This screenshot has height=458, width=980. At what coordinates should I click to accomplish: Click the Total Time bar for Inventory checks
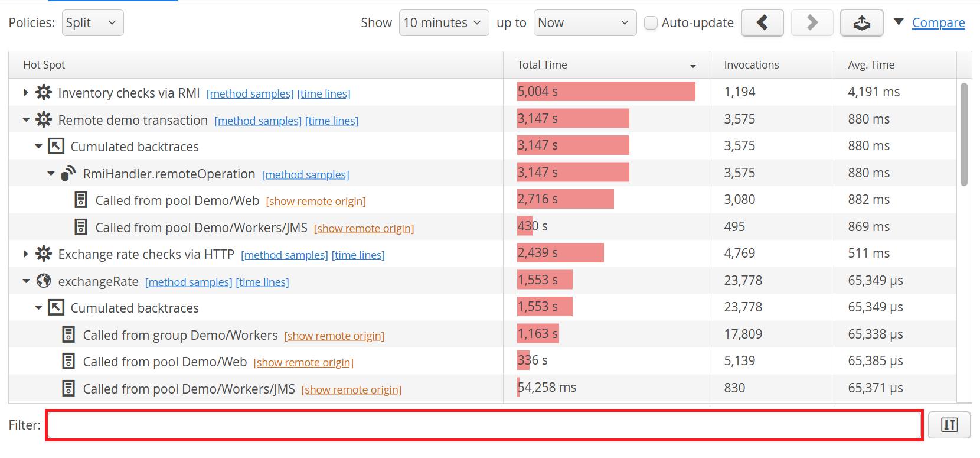(606, 92)
